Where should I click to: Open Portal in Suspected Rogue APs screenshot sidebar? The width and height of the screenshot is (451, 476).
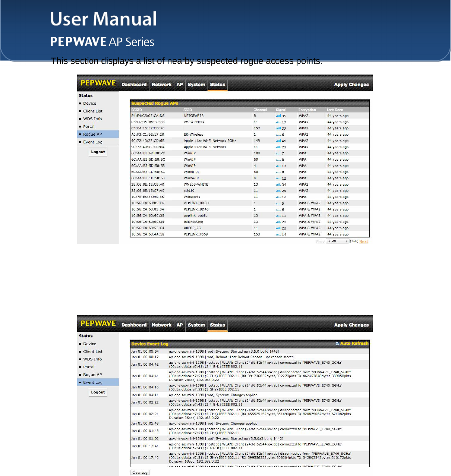tap(89, 126)
